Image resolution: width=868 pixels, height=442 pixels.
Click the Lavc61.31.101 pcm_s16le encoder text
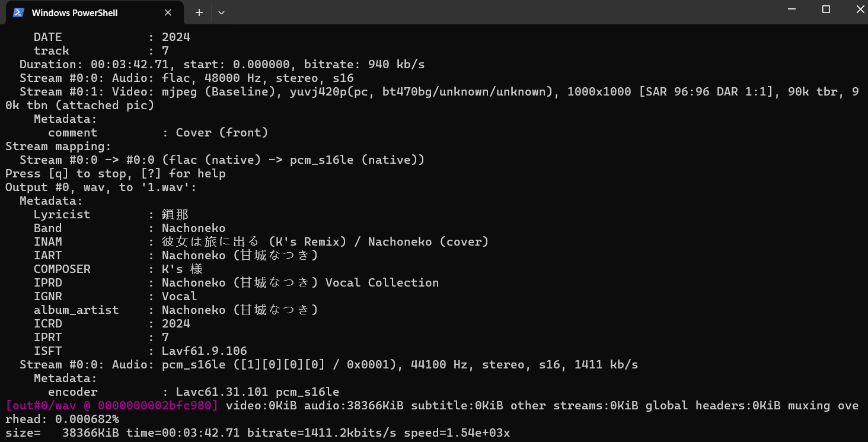click(x=257, y=392)
